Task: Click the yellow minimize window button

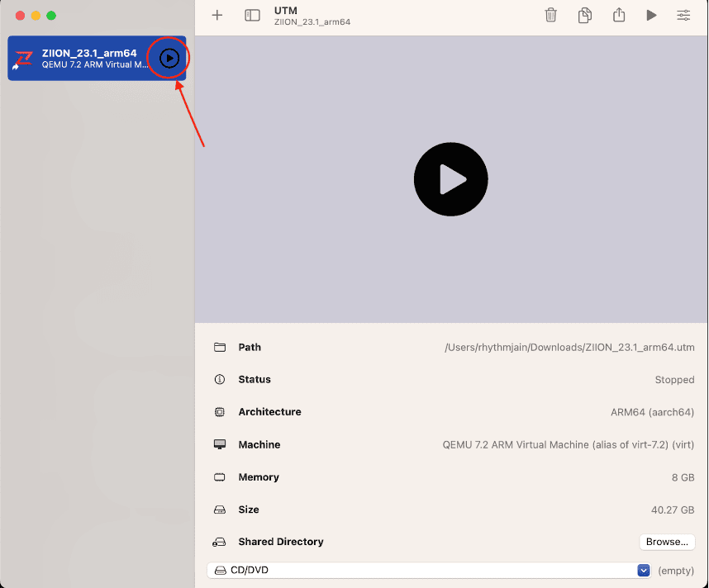Action: pyautogui.click(x=36, y=16)
